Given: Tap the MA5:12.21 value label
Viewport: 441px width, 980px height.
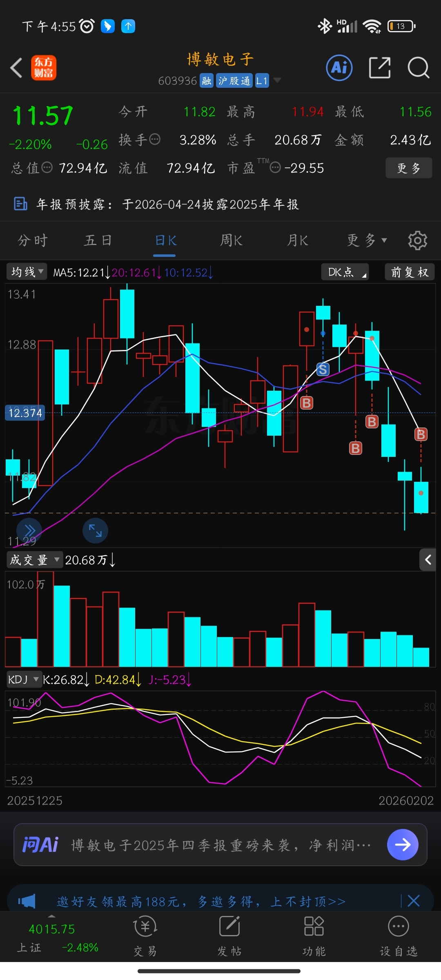Looking at the screenshot, I should 82,272.
